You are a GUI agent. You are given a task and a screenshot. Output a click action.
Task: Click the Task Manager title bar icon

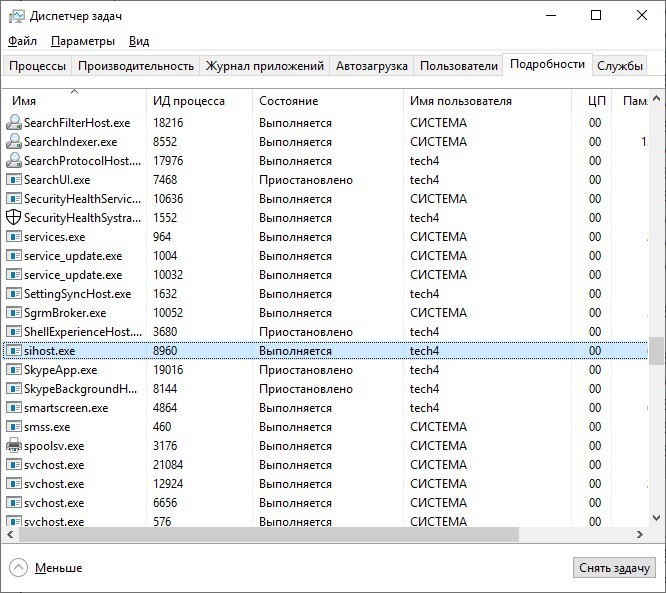tap(17, 16)
